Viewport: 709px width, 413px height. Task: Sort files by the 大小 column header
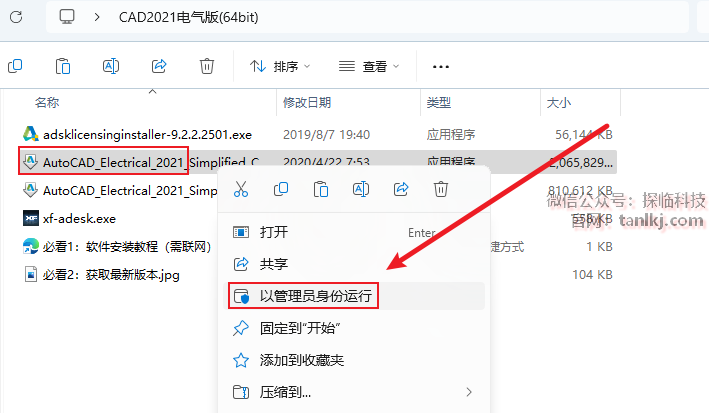(x=559, y=103)
